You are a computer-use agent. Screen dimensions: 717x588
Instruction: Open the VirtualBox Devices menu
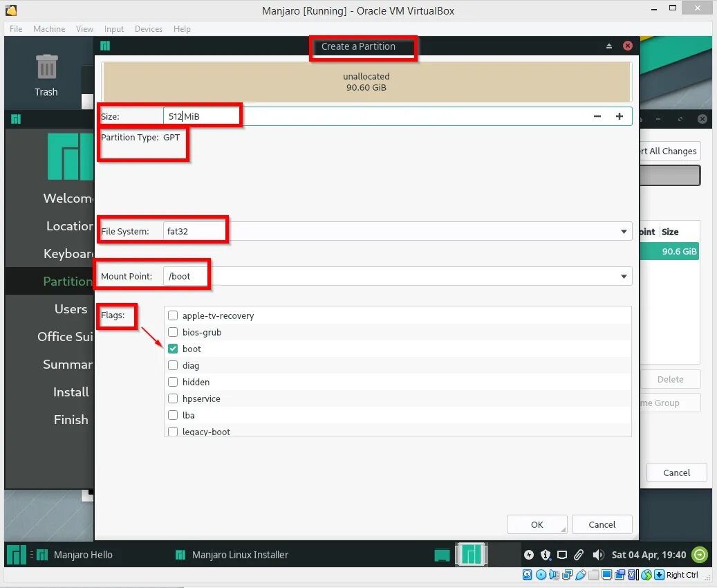149,29
